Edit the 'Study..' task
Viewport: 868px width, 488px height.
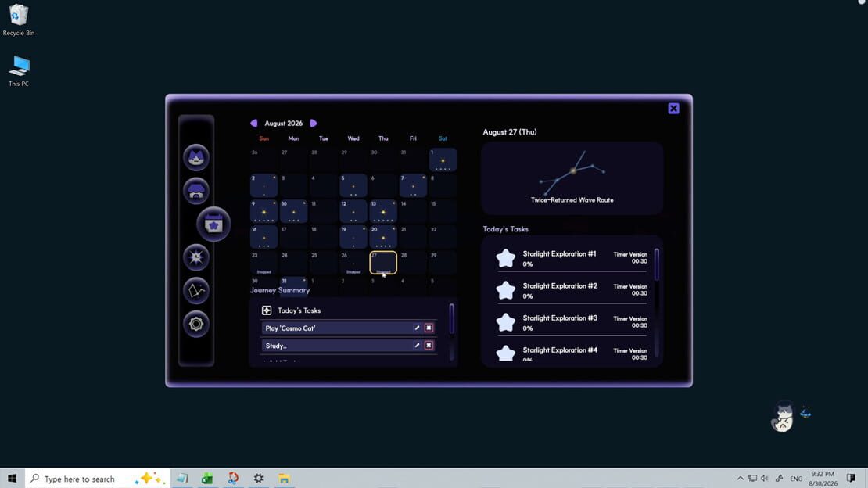click(417, 345)
